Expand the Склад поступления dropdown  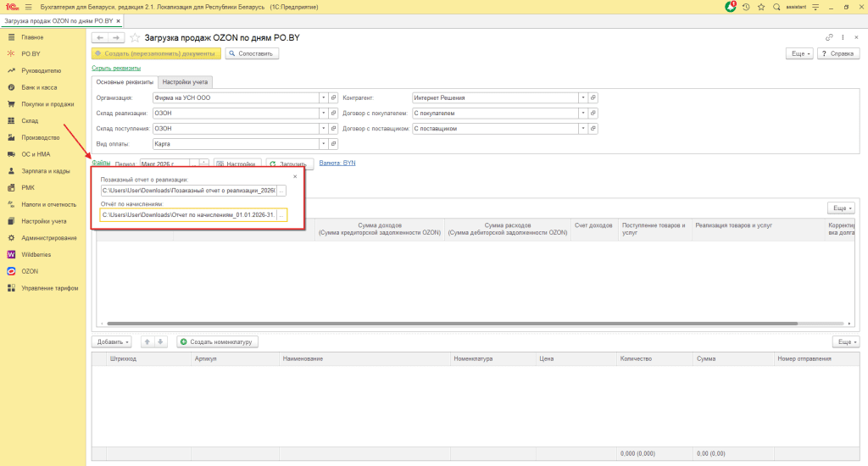pos(323,129)
